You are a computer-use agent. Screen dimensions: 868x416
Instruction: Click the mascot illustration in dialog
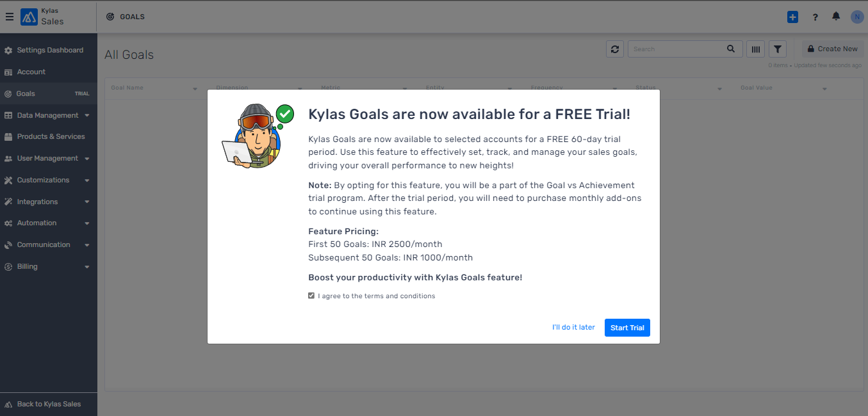tap(258, 136)
